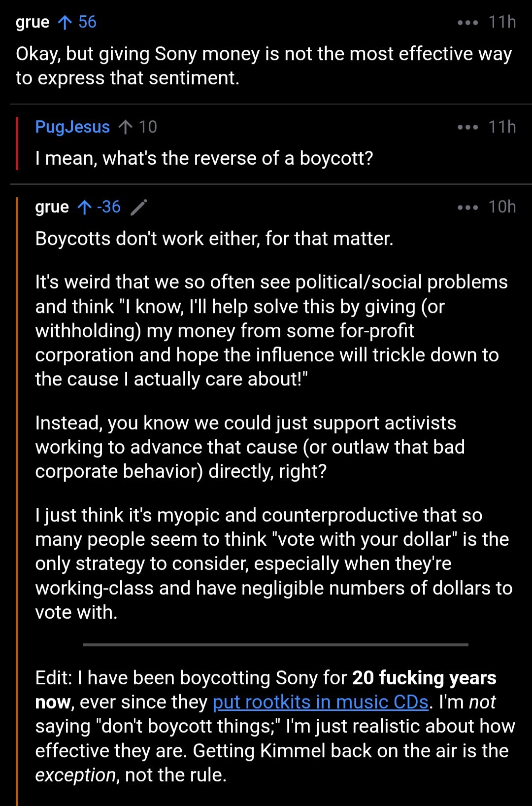
Task: Toggle the blue upvote arrow beside -36
Action: click(x=85, y=207)
